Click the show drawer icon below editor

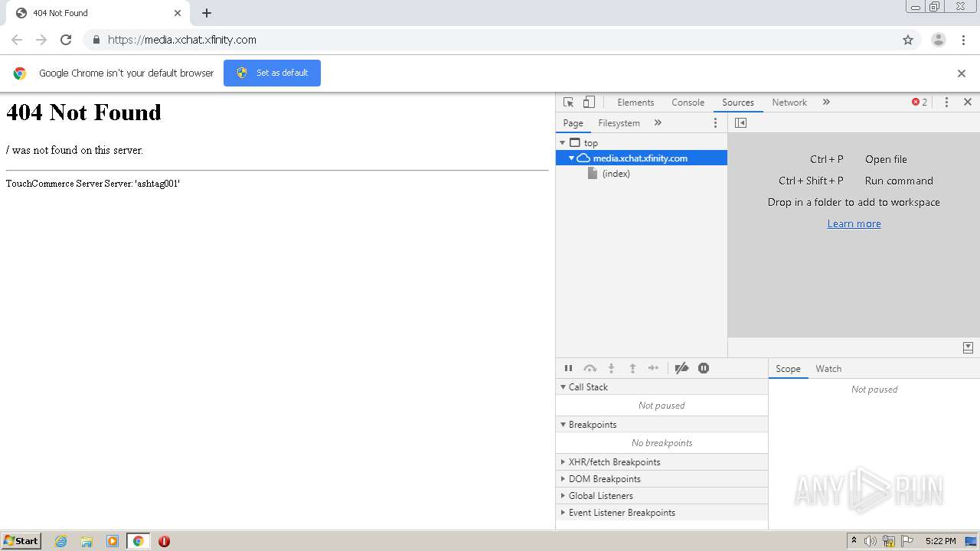[x=968, y=347]
